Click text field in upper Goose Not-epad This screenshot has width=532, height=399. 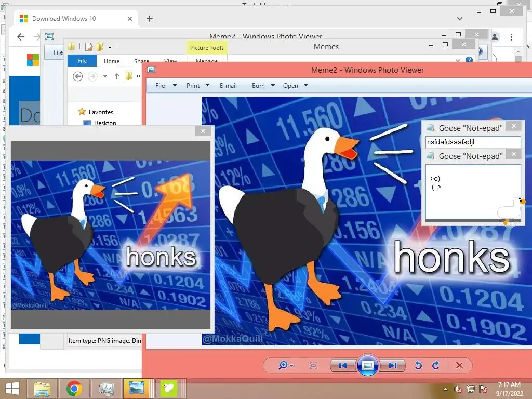point(473,142)
